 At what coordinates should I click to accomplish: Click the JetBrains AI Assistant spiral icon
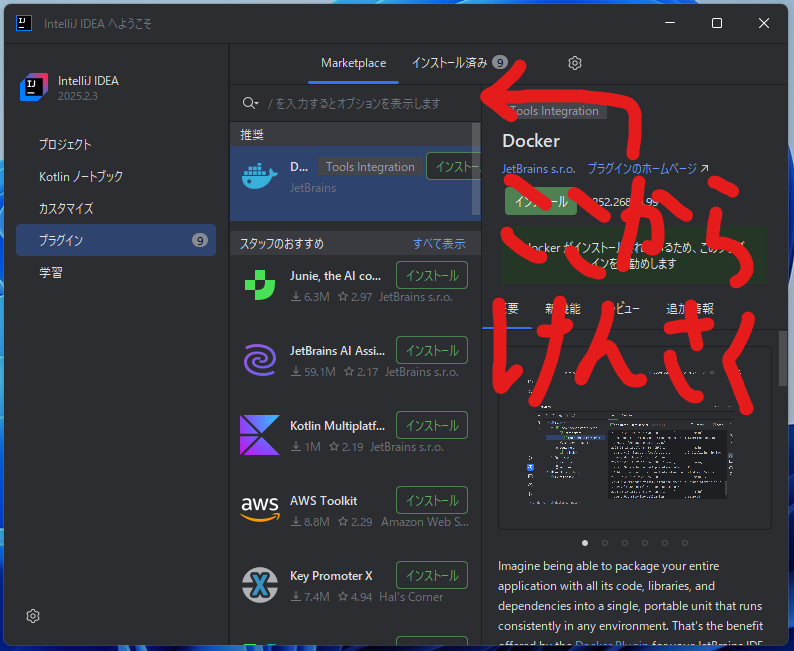[260, 360]
